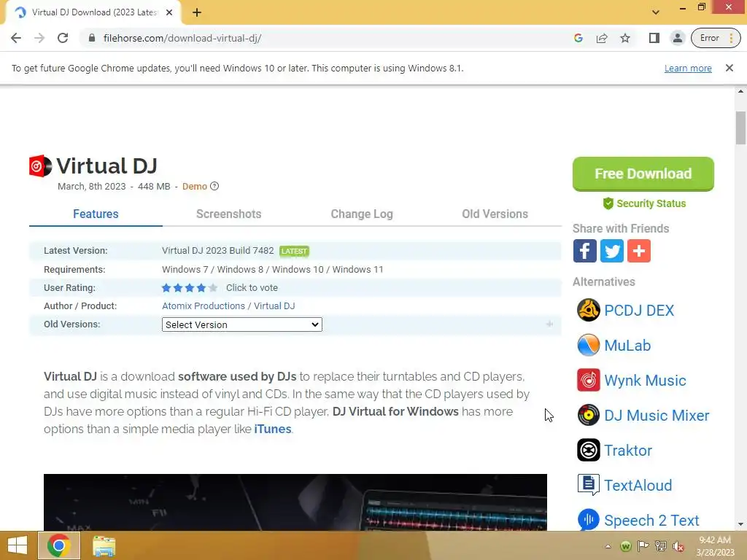Click the share page icon

click(x=602, y=38)
